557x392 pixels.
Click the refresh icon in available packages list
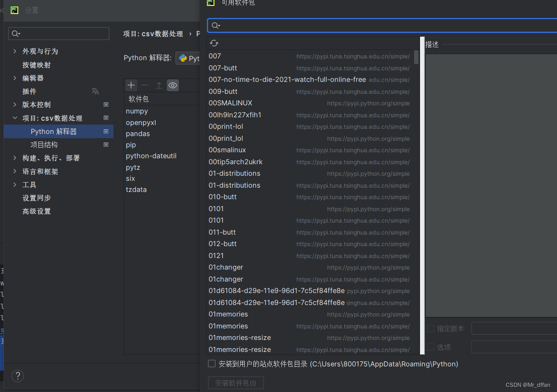pos(214,43)
